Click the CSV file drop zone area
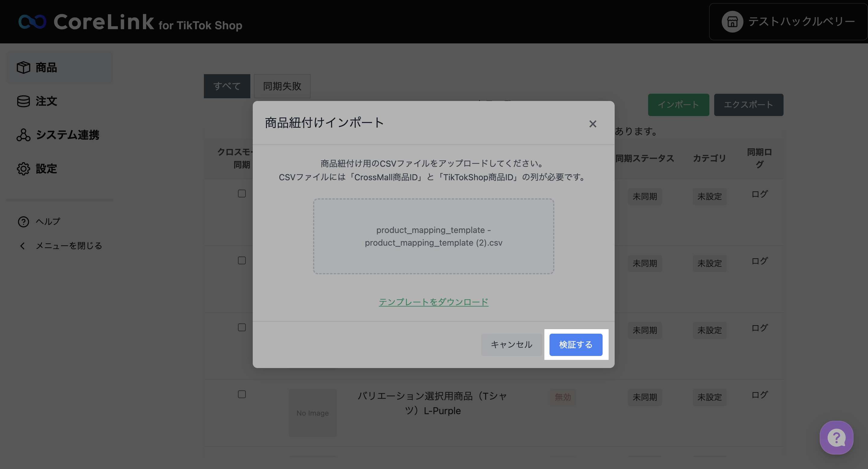This screenshot has height=469, width=868. point(433,236)
